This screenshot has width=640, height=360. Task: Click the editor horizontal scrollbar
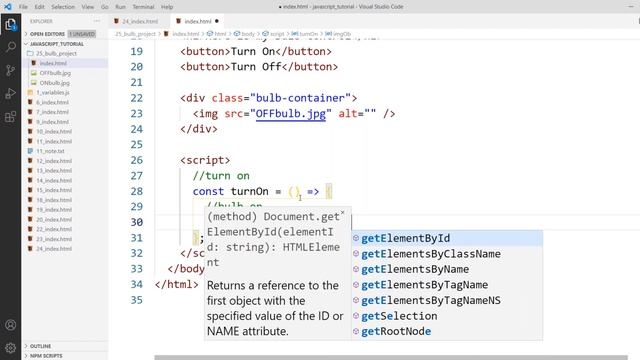pos(391,358)
